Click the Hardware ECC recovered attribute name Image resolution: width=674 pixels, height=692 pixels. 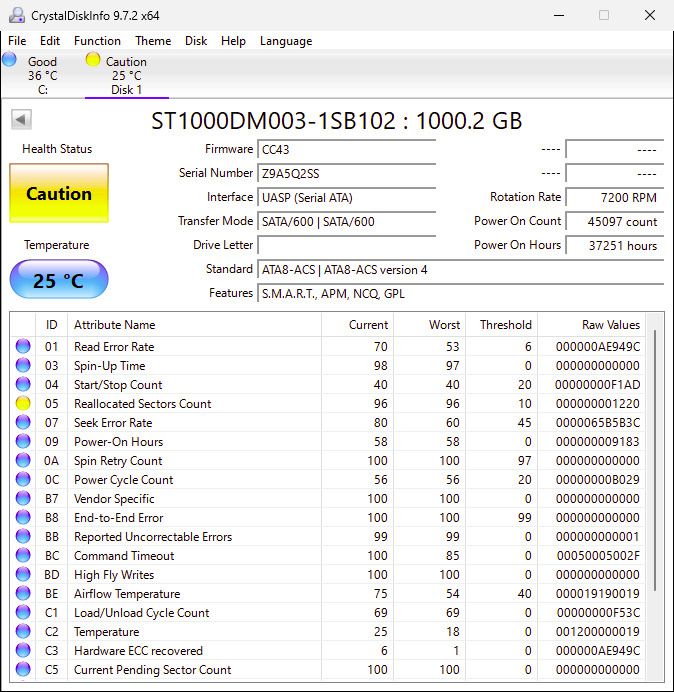coord(138,651)
